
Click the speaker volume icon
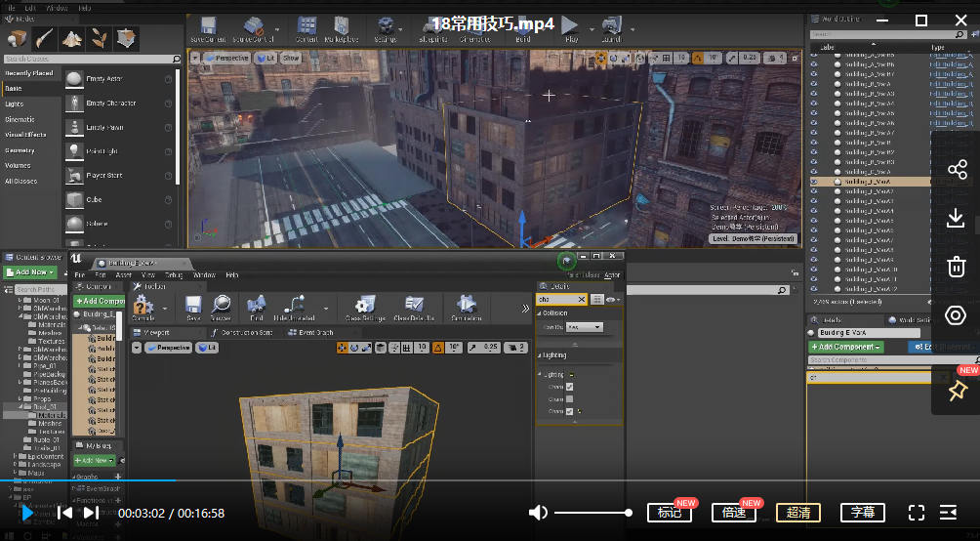[538, 513]
